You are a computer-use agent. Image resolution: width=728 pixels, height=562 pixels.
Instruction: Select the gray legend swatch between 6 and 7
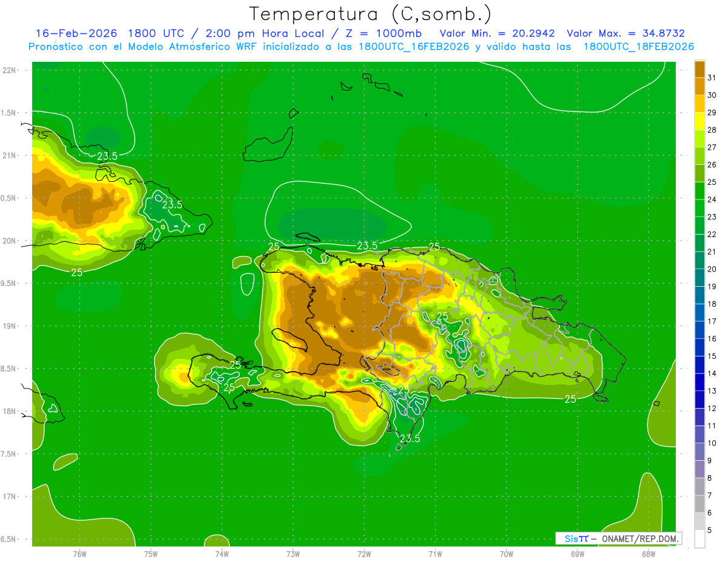click(699, 504)
